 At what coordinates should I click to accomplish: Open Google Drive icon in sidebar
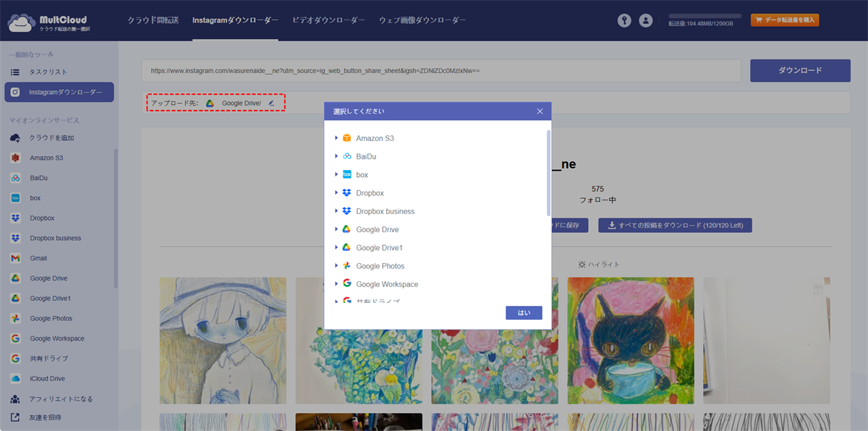tap(15, 278)
